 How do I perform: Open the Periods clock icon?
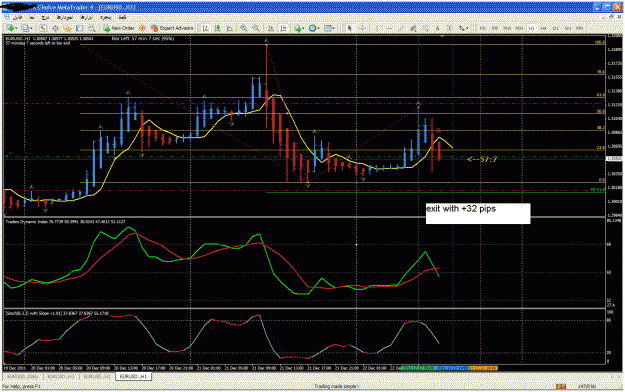coord(312,28)
